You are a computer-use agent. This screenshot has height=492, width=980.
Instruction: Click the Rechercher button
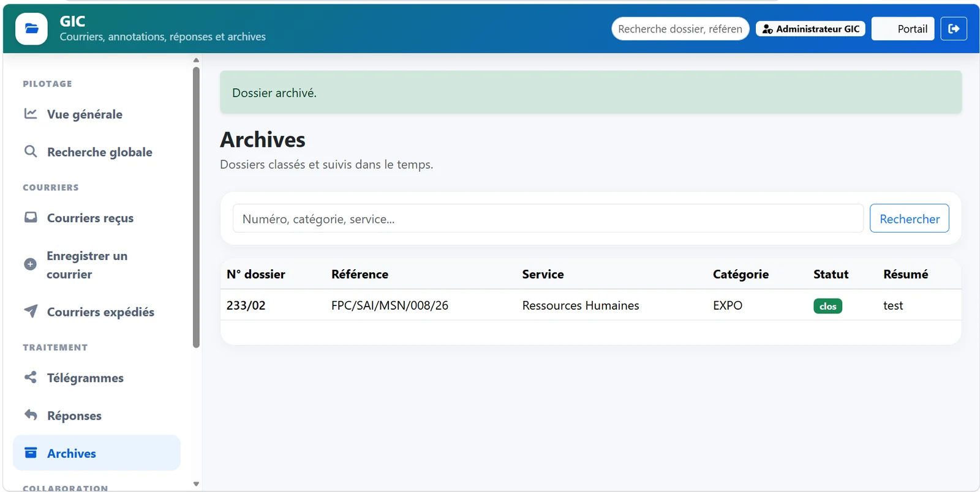tap(910, 218)
